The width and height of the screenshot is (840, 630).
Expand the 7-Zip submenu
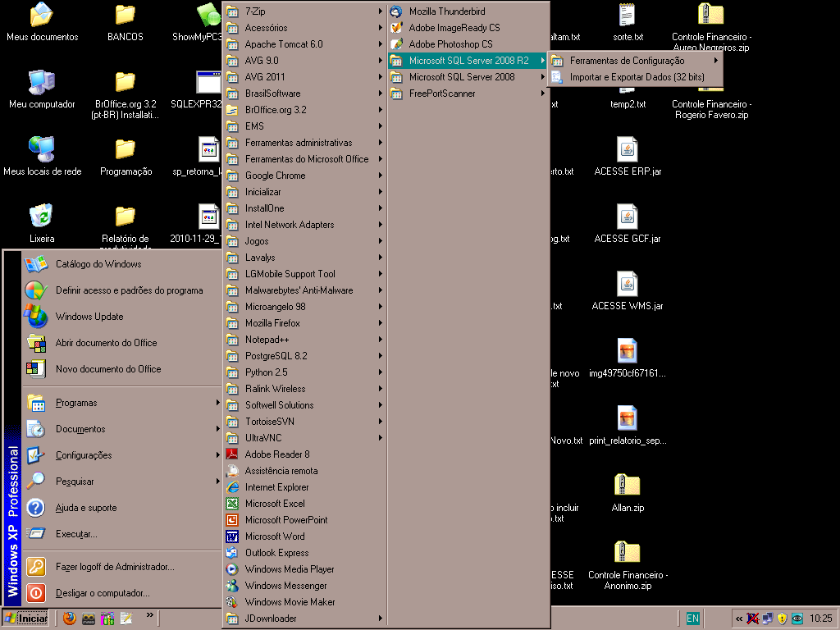[304, 11]
